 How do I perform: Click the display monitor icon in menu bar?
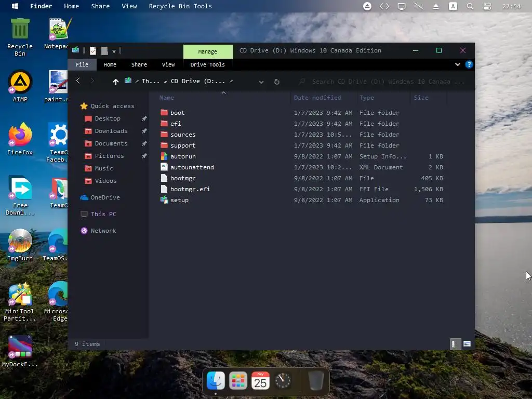tap(402, 6)
